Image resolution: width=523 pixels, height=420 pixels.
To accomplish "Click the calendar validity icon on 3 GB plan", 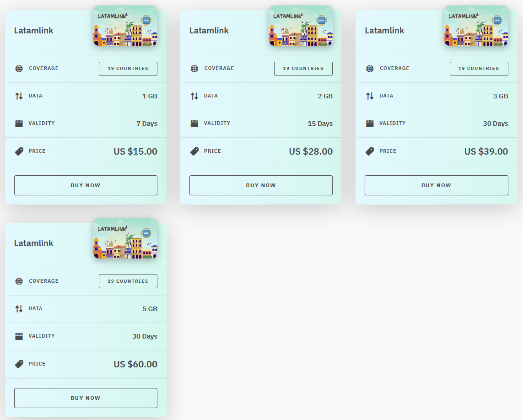I will [x=370, y=124].
